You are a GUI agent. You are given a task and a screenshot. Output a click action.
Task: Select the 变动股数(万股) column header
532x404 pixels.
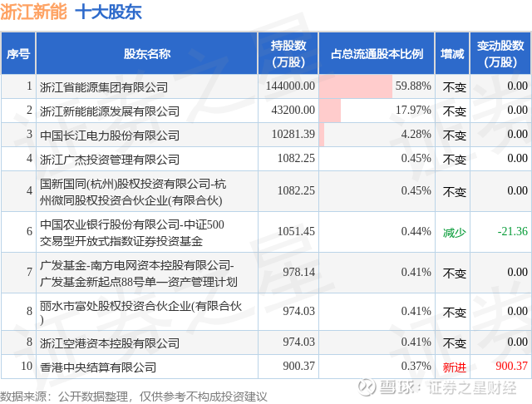point(500,53)
